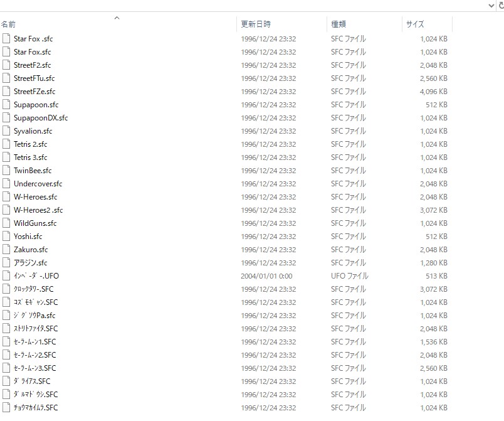Click the 2,560 KB size of StreetFTu.sfc
504x421 pixels.
pyautogui.click(x=434, y=78)
